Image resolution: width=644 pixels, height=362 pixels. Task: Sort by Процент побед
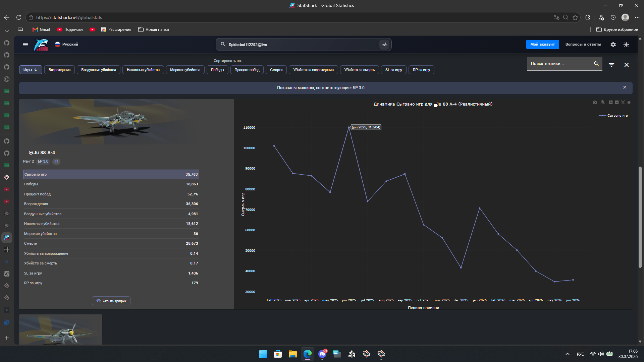(x=247, y=70)
